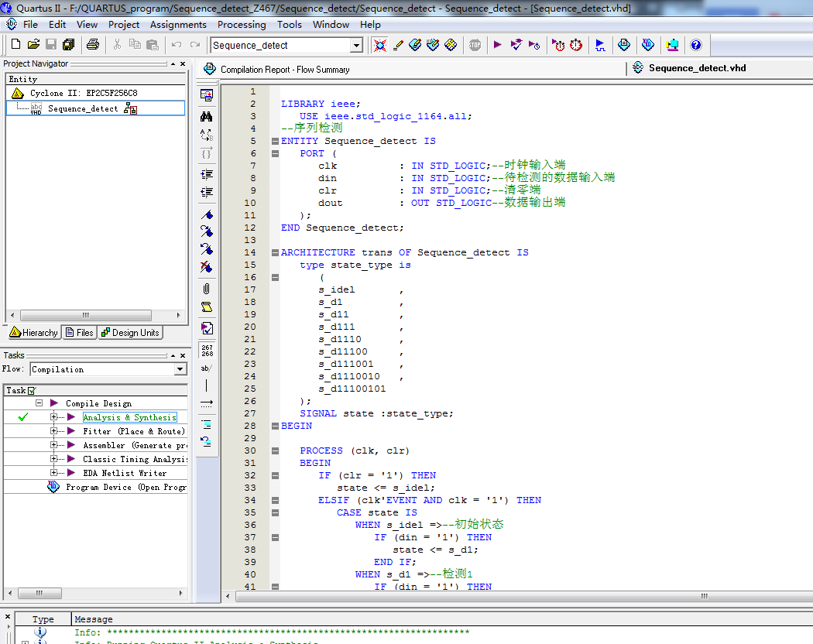Collapse the ARCHITECTURE trans code block
The image size is (813, 644).
tap(274, 252)
